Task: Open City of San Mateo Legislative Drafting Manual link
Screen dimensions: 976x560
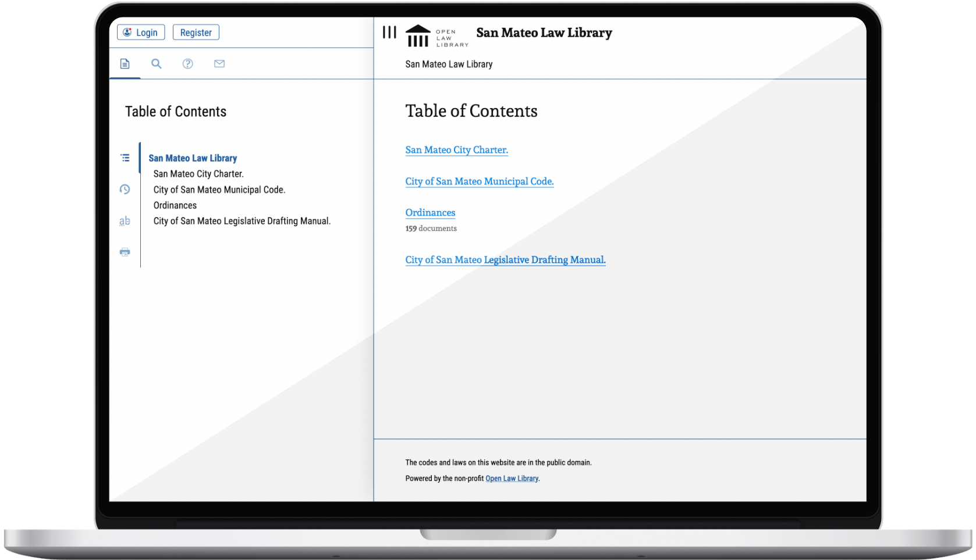Action: (x=505, y=260)
